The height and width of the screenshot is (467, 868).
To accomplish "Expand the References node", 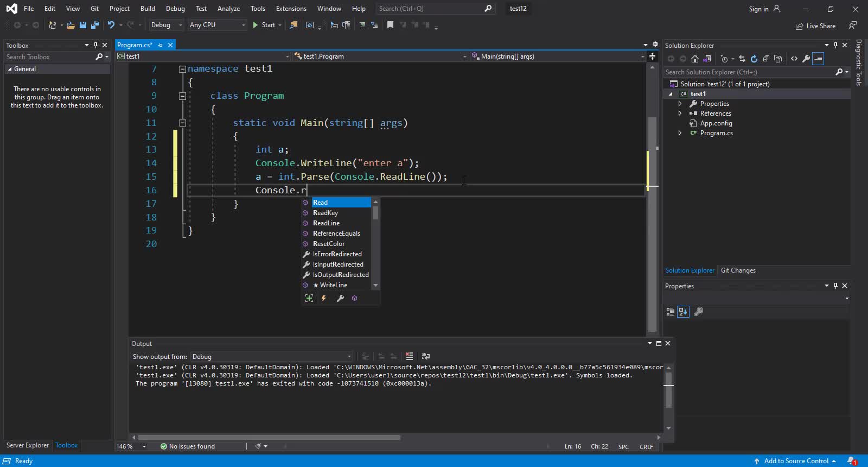I will click(680, 113).
